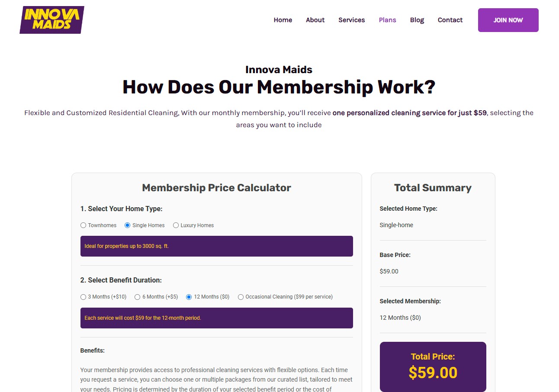This screenshot has width=559, height=392.
Task: Open the Blog page
Action: click(417, 20)
